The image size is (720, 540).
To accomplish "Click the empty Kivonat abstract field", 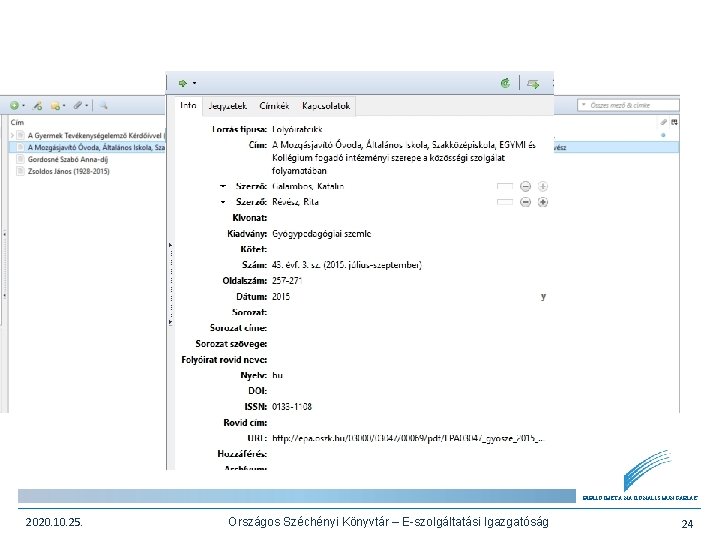I will pos(409,218).
